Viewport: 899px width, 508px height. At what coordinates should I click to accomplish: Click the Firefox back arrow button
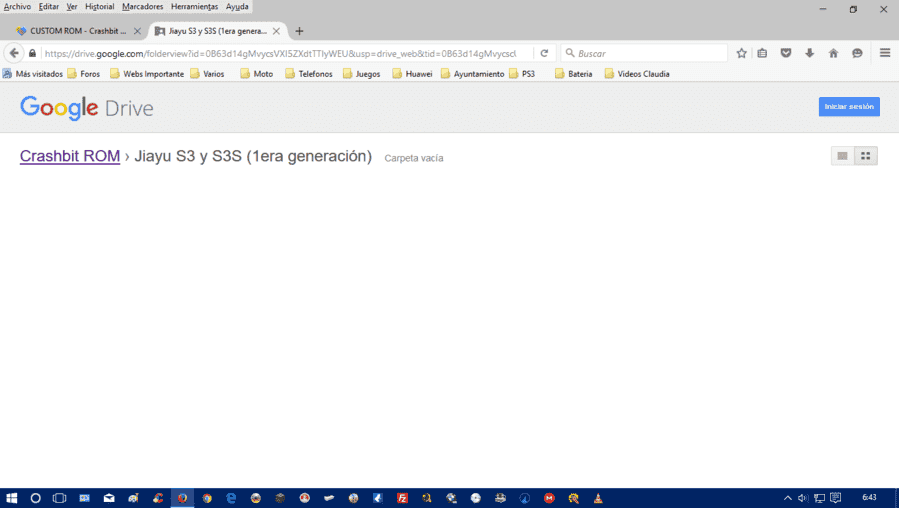pyautogui.click(x=14, y=53)
